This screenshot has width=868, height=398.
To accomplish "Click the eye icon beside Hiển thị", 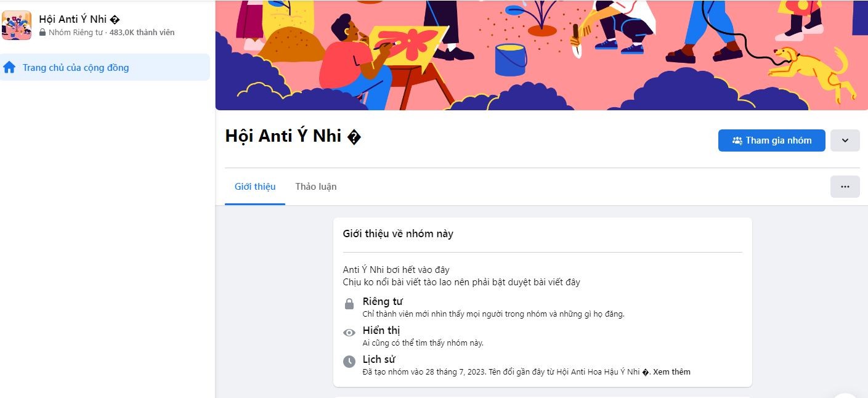I will pyautogui.click(x=349, y=333).
